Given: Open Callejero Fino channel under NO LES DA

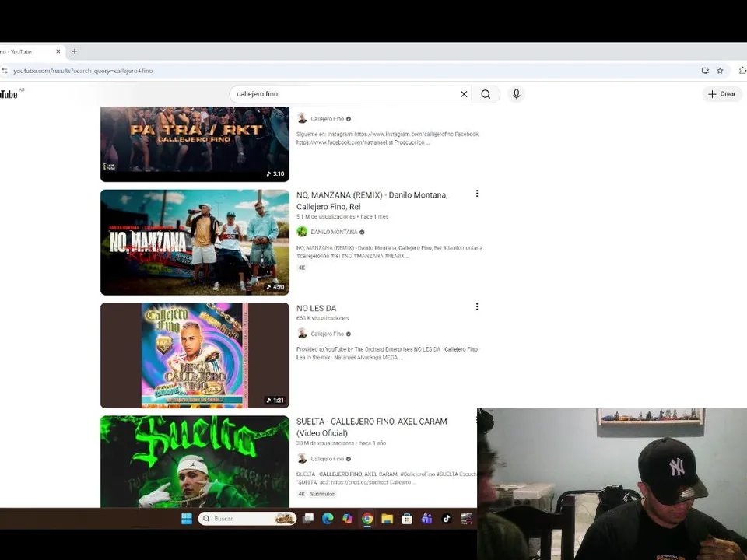Looking at the screenshot, I should coord(328,334).
